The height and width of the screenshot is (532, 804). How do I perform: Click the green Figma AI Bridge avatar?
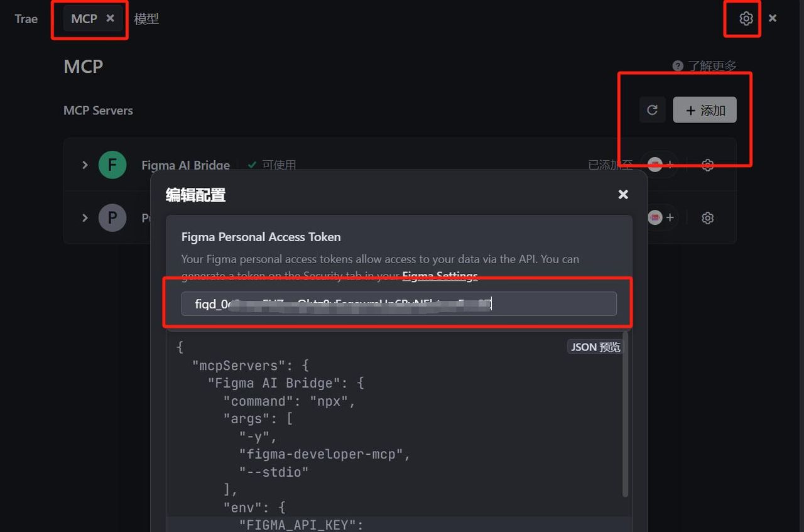(x=112, y=165)
